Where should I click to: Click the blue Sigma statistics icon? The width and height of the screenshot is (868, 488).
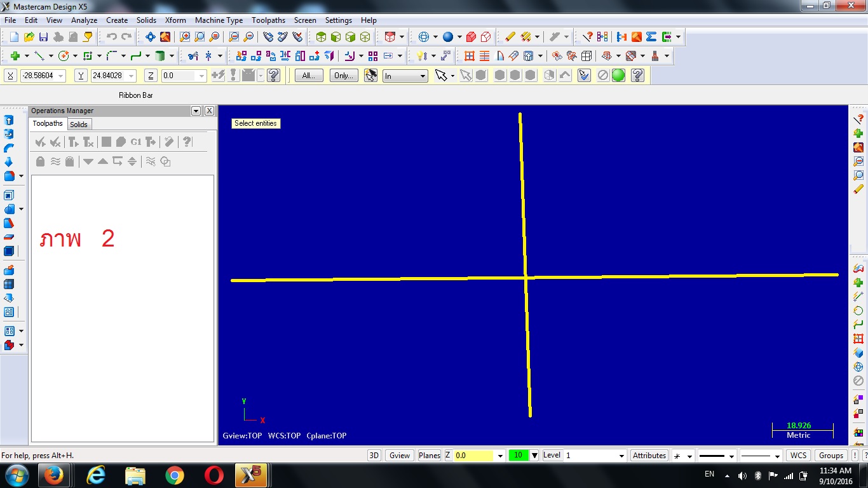(x=651, y=37)
